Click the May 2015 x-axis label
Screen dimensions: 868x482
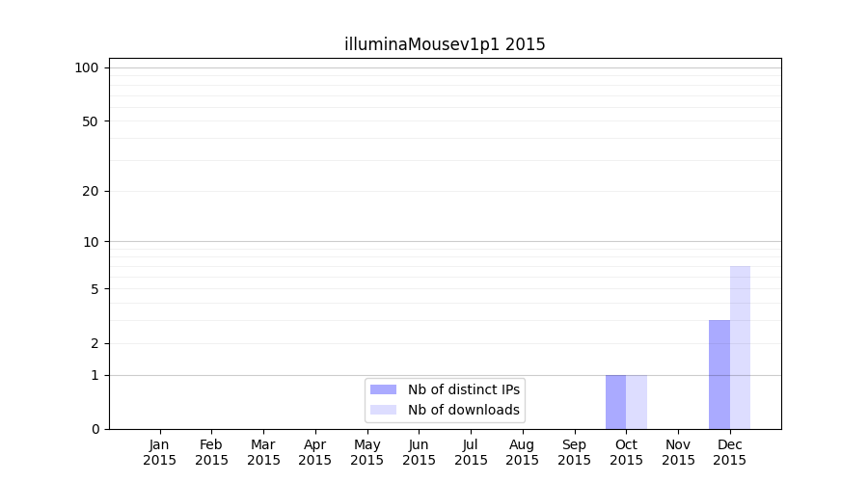point(367,452)
